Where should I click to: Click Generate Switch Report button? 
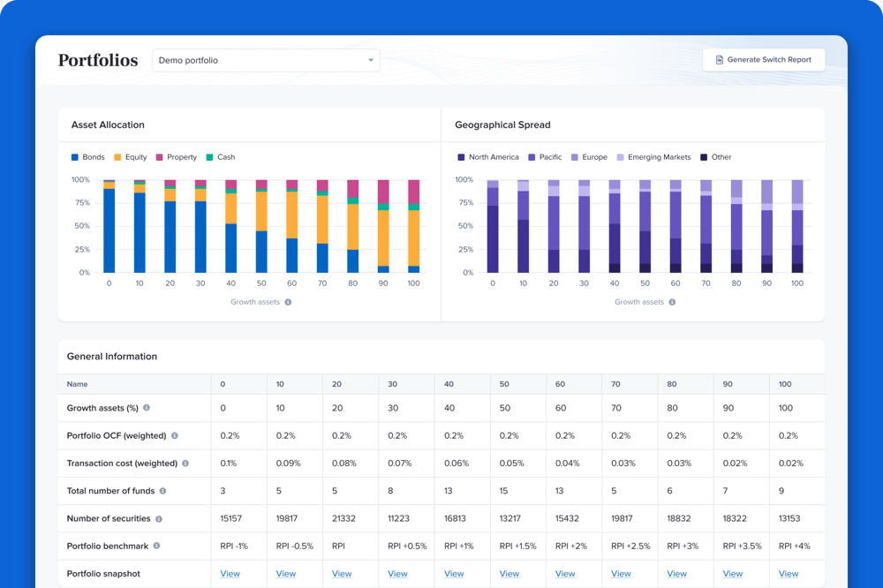pyautogui.click(x=764, y=60)
